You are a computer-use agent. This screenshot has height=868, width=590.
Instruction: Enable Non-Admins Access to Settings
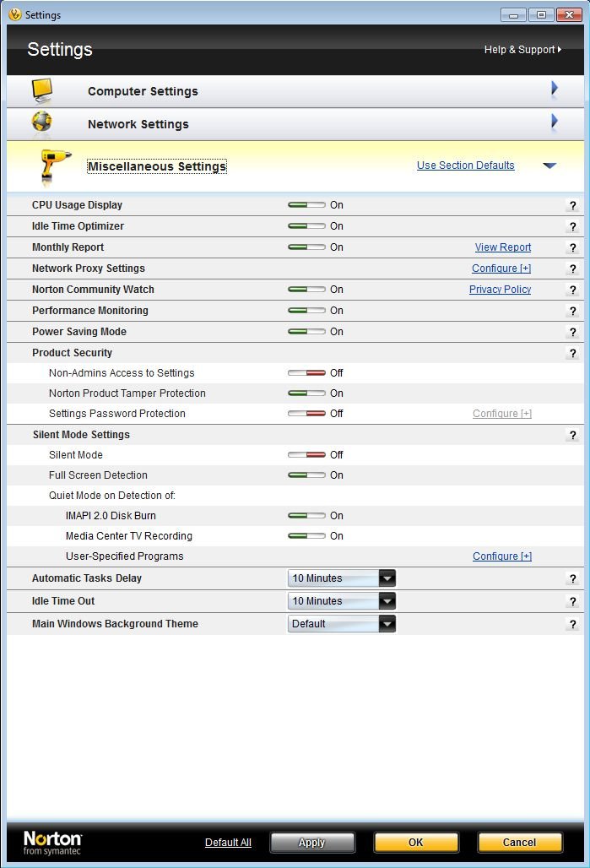pos(306,372)
